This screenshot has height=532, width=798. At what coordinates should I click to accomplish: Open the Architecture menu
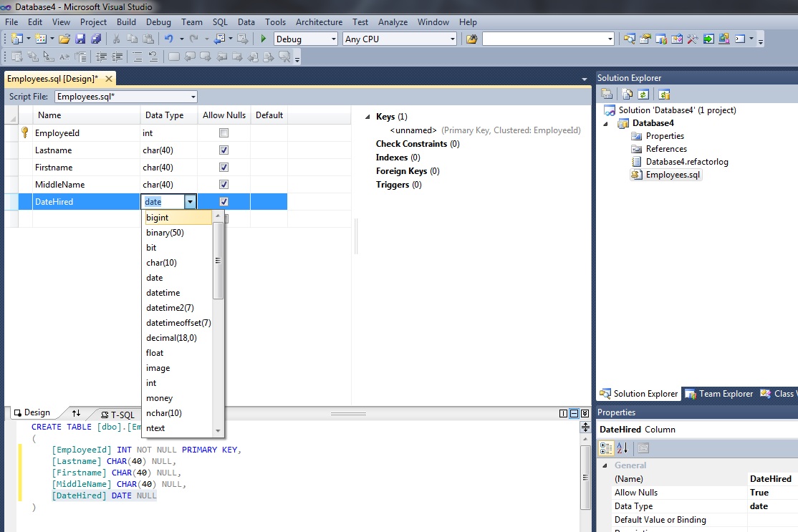click(x=319, y=22)
